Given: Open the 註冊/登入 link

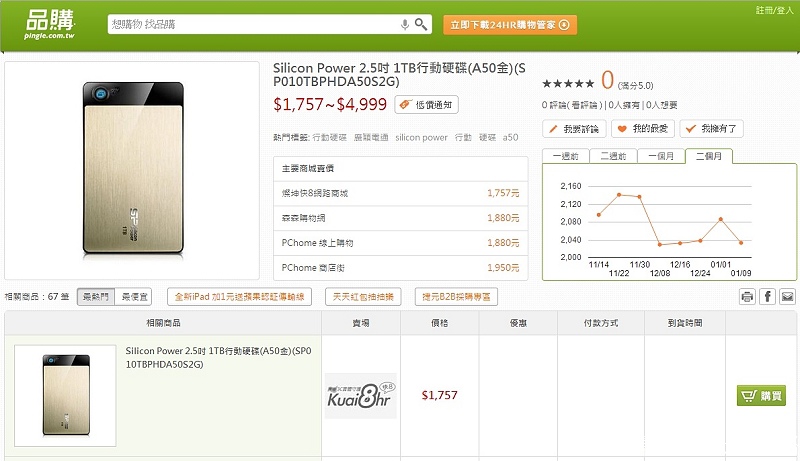Looking at the screenshot, I should tap(774, 10).
